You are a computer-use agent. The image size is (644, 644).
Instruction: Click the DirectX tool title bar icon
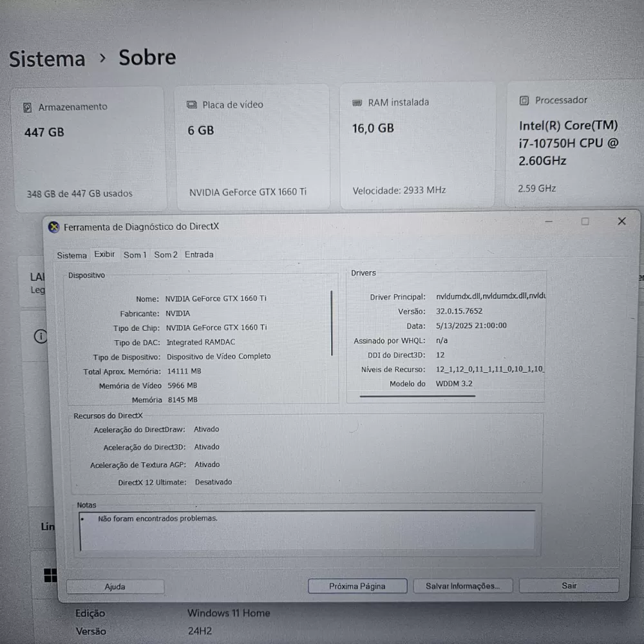point(54,227)
